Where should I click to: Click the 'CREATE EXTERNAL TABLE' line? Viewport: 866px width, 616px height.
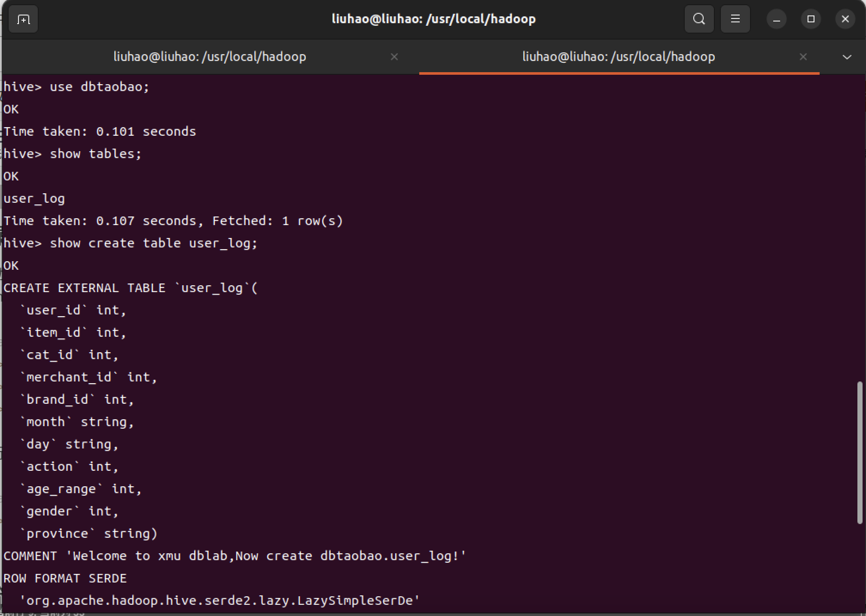pos(131,288)
